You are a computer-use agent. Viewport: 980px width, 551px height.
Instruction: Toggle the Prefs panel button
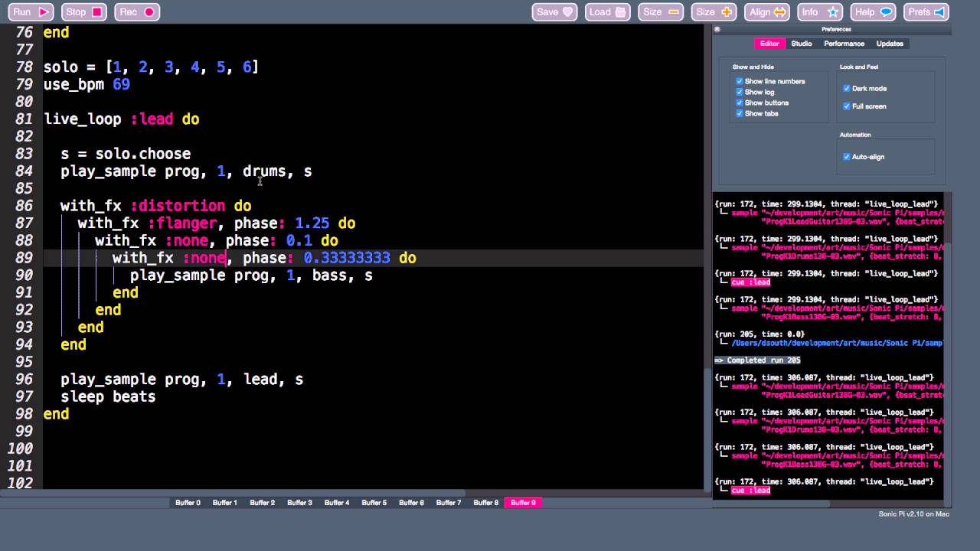pyautogui.click(x=926, y=11)
